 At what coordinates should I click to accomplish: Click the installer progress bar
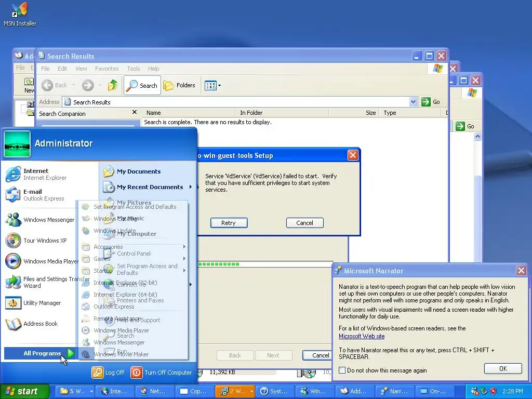[x=264, y=264]
